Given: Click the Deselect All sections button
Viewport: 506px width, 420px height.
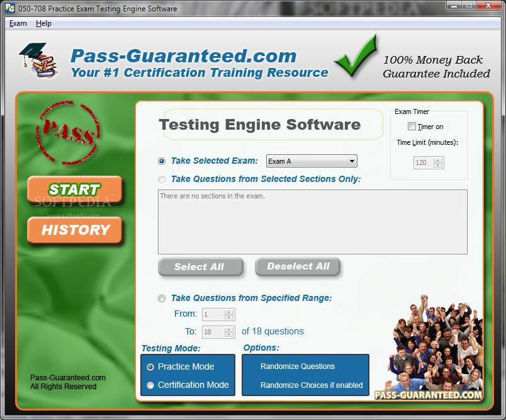Looking at the screenshot, I should tap(298, 266).
